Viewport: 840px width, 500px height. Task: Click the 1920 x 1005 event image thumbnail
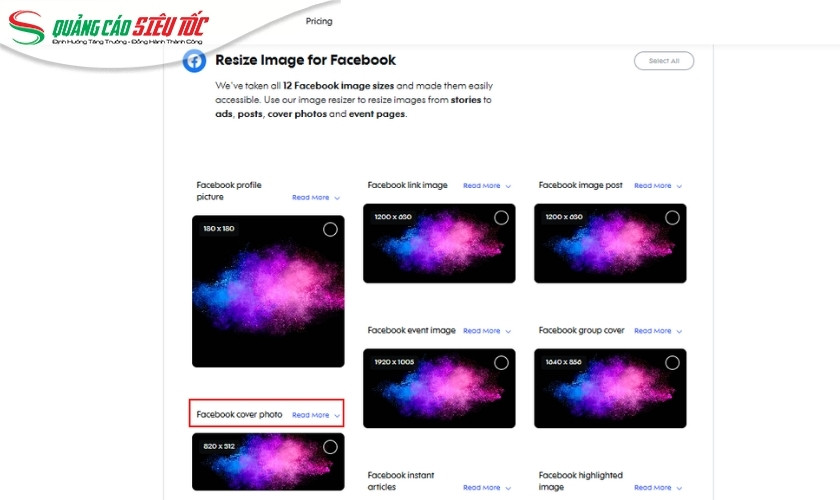[439, 389]
